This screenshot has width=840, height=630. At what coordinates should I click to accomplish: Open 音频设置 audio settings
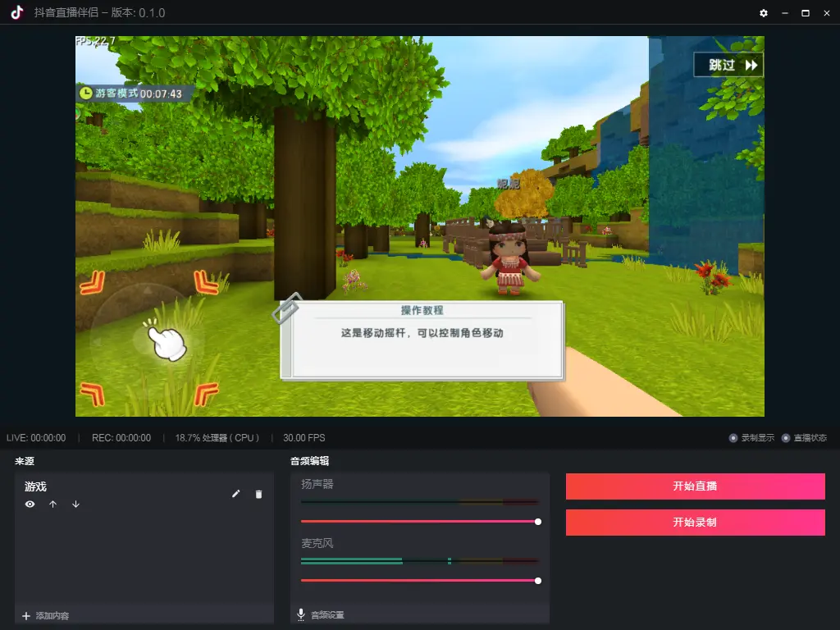327,615
